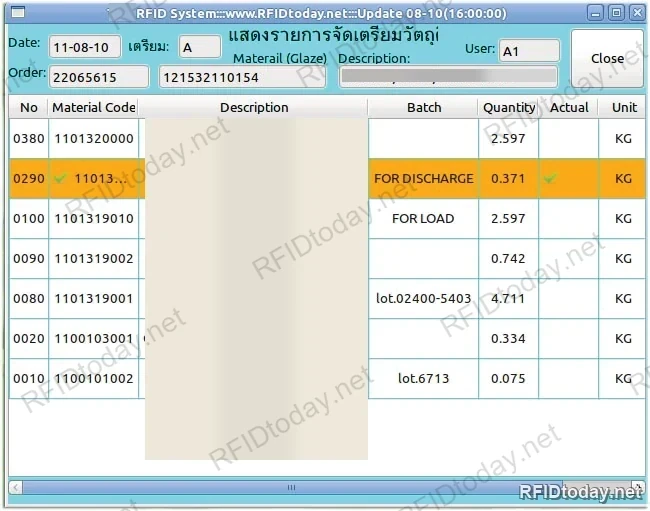The height and width of the screenshot is (511, 650).
Task: Click the Batch column header
Action: (x=423, y=107)
